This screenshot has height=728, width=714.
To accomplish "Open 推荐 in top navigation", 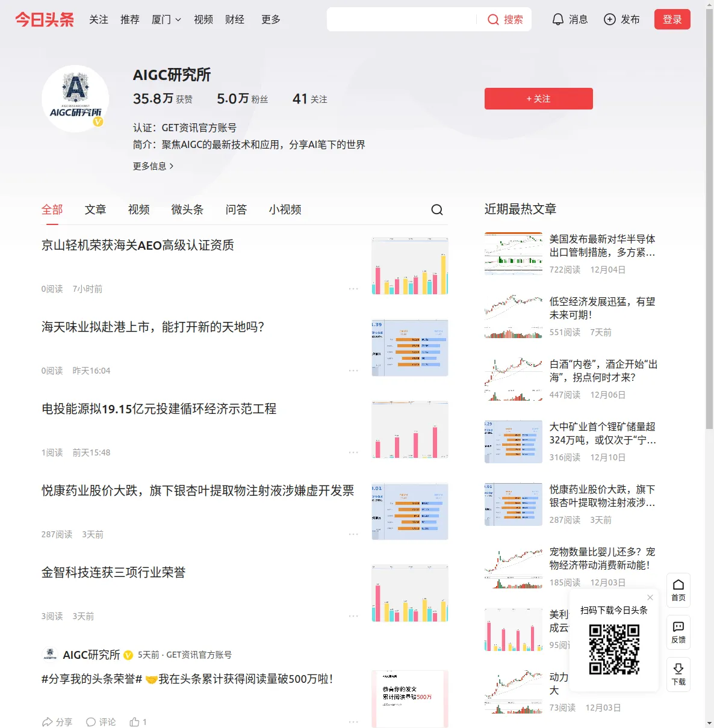I will point(130,20).
